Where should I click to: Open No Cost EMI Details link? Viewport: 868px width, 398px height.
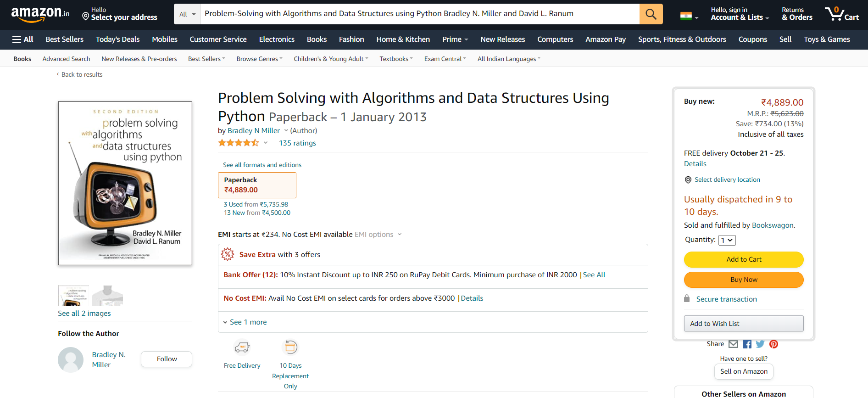click(x=472, y=298)
